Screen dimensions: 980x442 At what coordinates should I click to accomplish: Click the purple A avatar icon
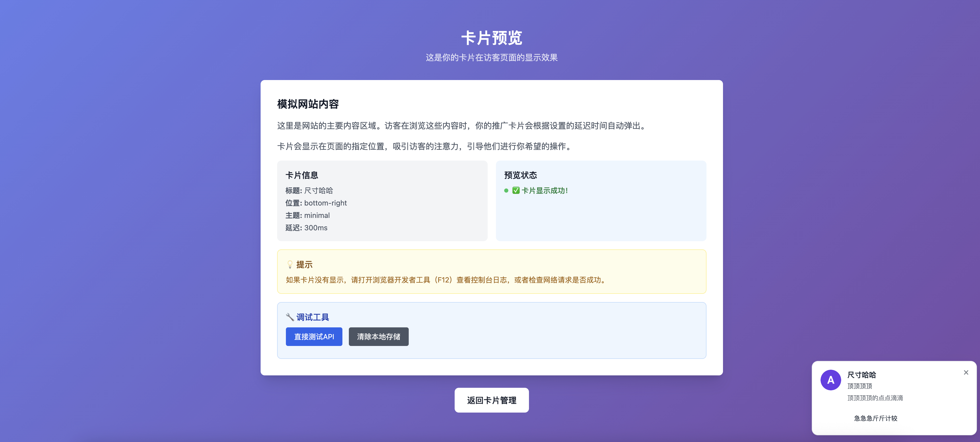click(x=831, y=380)
